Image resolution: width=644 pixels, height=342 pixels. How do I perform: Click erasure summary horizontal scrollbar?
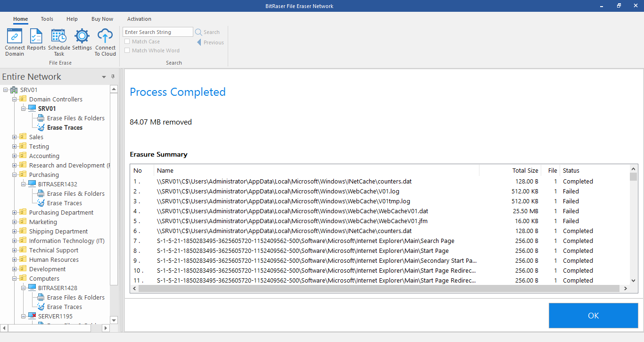tap(380, 288)
